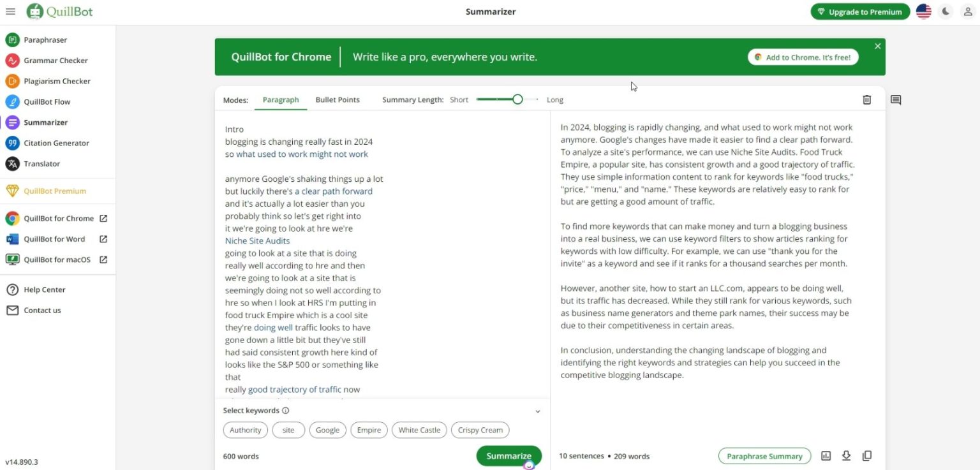This screenshot has height=470, width=980.
Task: Click Add to Chrome banner button
Action: tap(803, 57)
